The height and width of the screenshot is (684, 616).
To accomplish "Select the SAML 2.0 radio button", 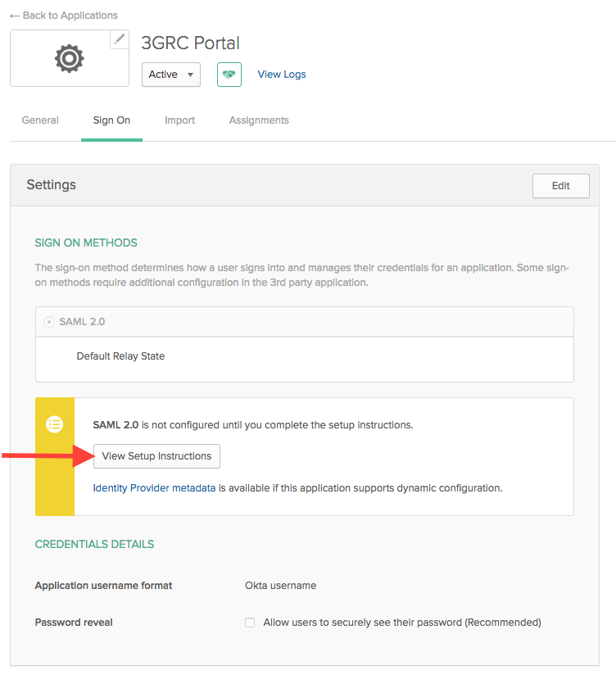I will [x=49, y=322].
